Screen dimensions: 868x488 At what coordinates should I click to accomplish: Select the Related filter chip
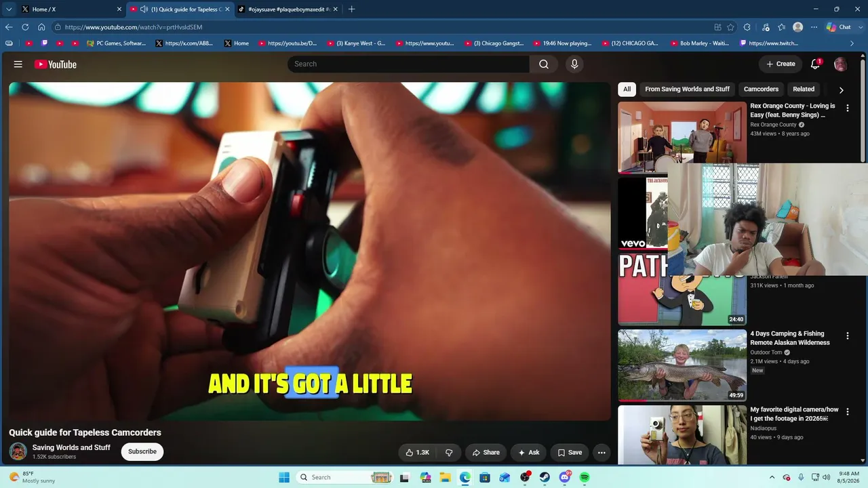point(804,89)
